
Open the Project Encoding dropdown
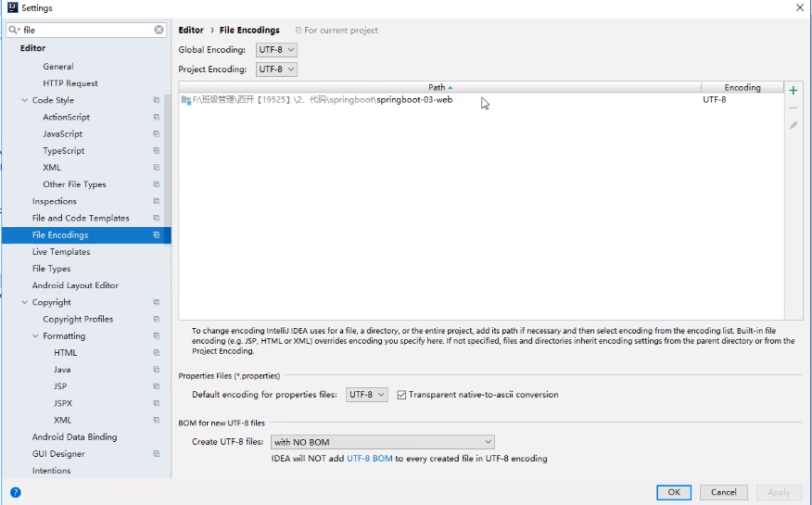[276, 69]
